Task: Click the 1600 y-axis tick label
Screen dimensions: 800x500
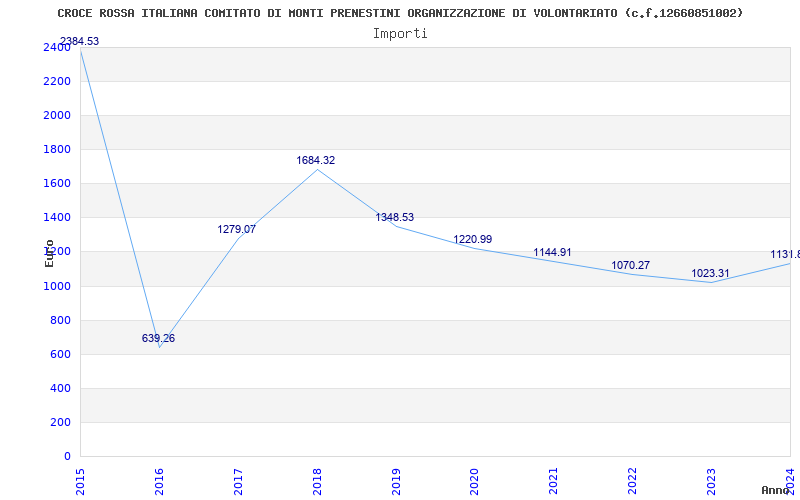Action: point(57,184)
